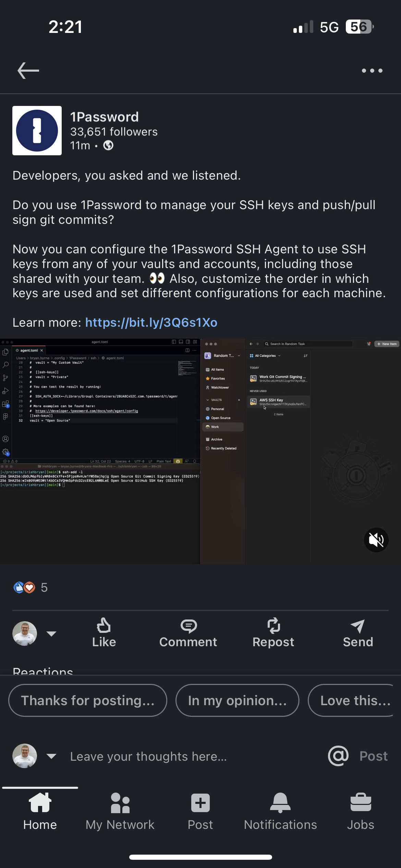
Task: Repost this 1Password post
Action: click(x=273, y=633)
